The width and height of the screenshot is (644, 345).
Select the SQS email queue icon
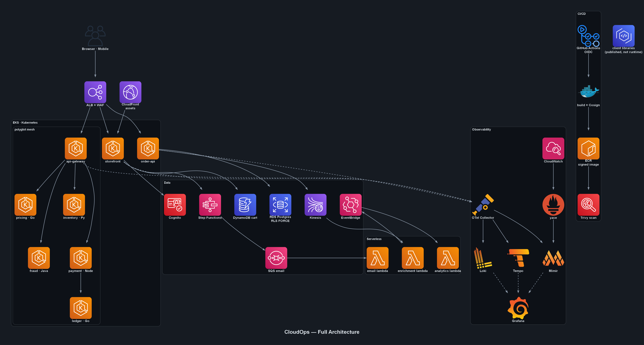click(276, 258)
